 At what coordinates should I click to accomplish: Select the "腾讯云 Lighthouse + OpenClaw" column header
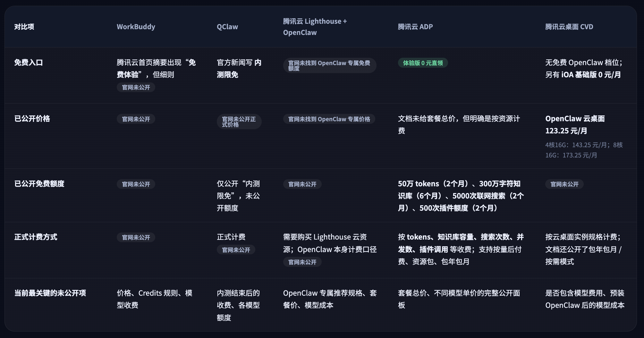(x=315, y=27)
